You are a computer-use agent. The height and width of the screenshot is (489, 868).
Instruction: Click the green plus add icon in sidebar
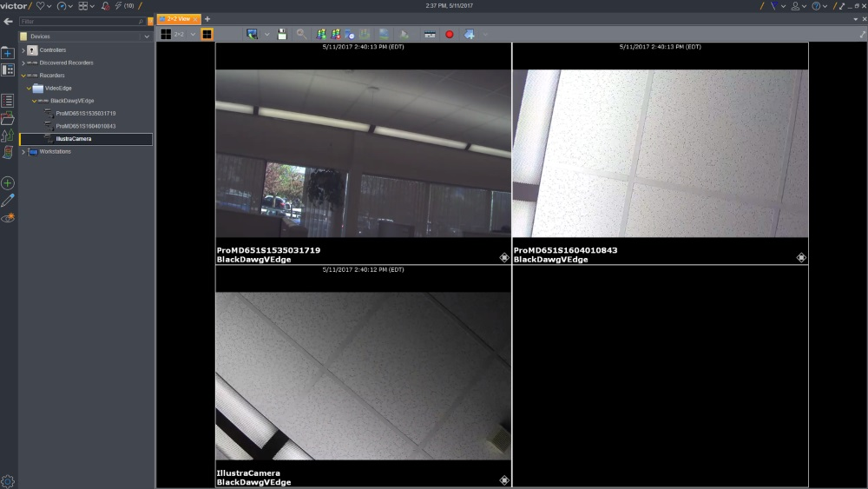(8, 183)
